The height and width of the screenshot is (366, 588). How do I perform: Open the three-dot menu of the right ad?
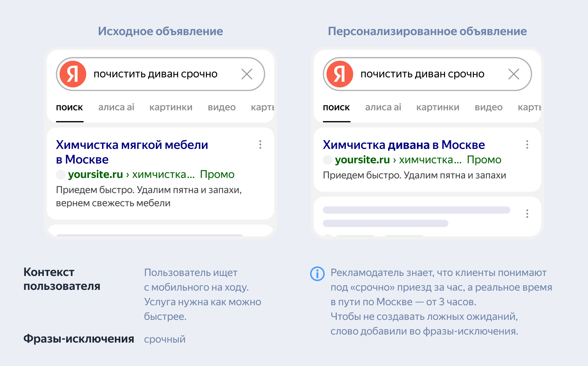(527, 145)
